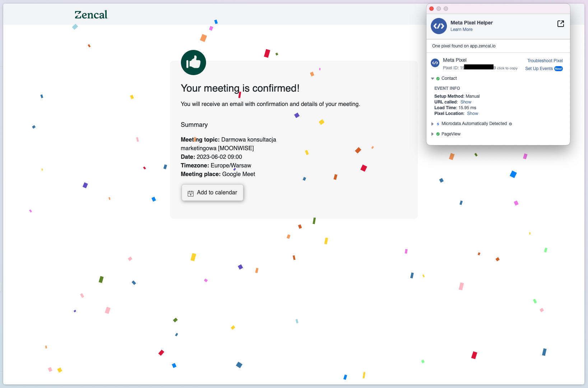The height and width of the screenshot is (388, 588).
Task: Open Pixel Helper in external window icon
Action: [x=560, y=24]
